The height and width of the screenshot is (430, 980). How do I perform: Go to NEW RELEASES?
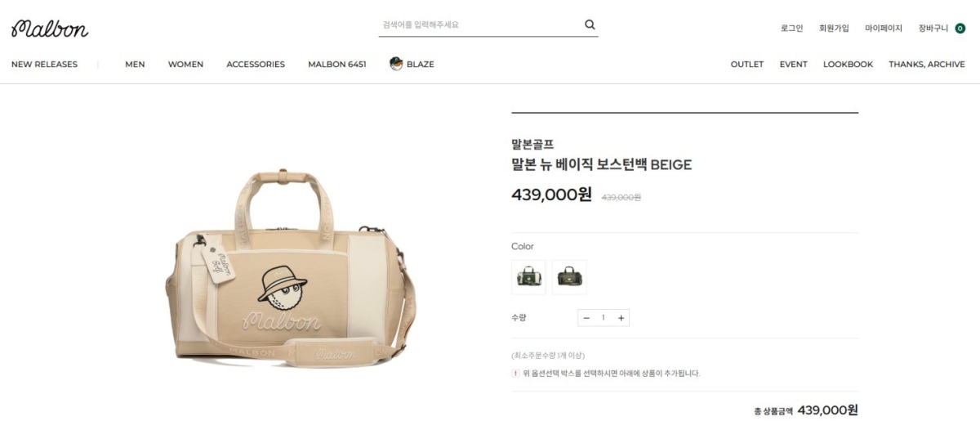tap(44, 65)
